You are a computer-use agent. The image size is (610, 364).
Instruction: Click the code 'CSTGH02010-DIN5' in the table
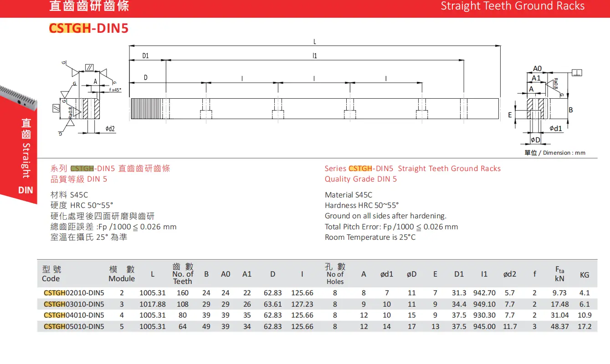(74, 293)
